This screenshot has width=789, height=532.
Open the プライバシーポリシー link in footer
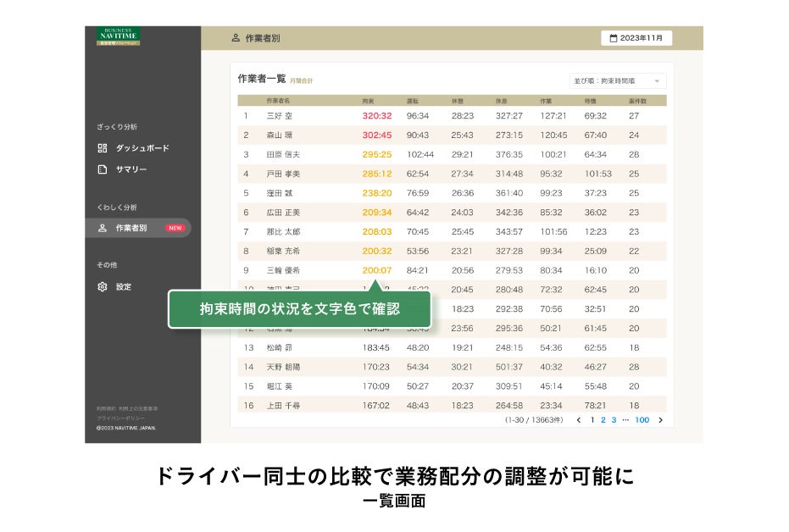(120, 418)
